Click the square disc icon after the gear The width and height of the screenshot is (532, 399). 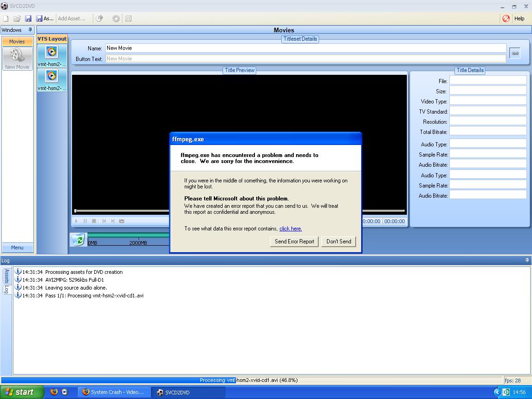(x=128, y=18)
